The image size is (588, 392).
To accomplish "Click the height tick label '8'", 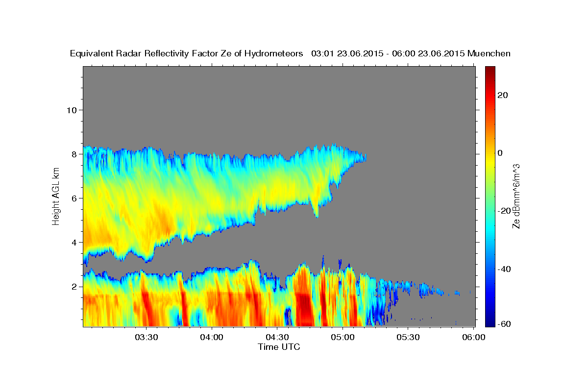I will click(x=73, y=154).
